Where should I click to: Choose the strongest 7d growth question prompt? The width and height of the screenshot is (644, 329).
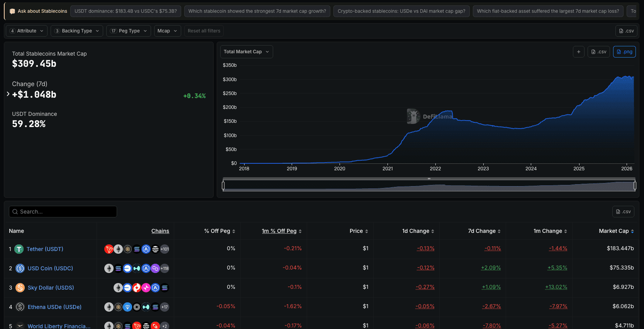pos(257,11)
